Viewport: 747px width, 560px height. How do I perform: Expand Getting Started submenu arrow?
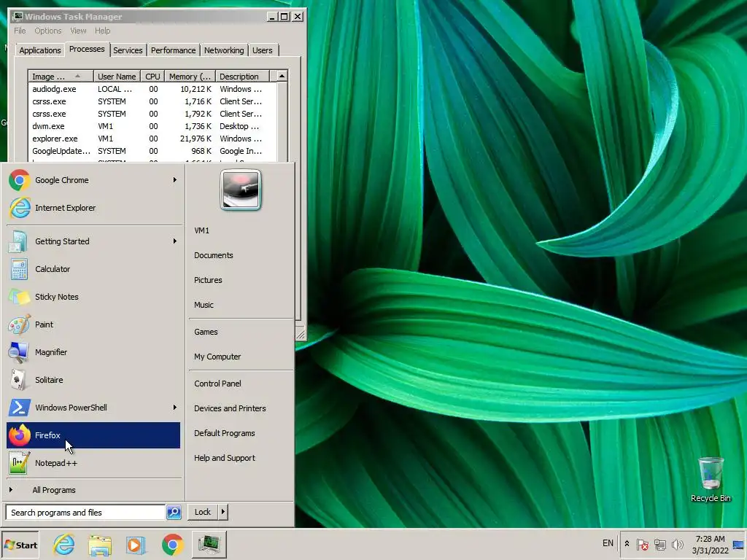[x=175, y=241]
